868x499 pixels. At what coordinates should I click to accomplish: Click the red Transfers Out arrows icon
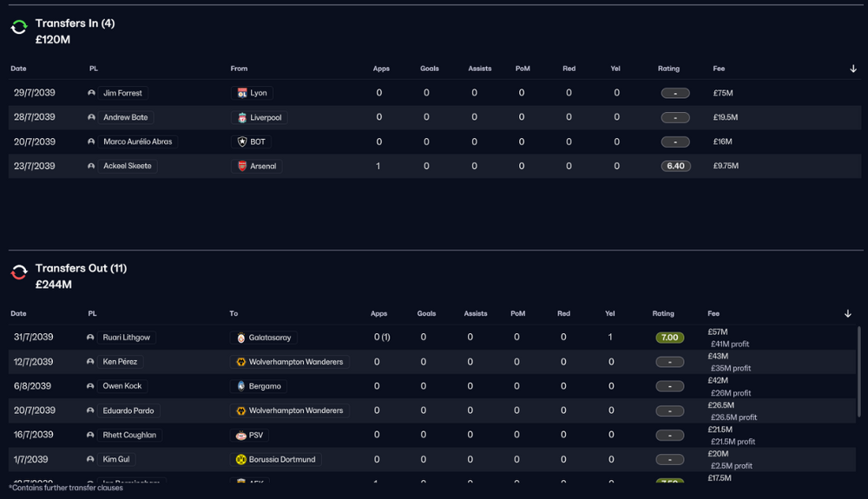point(19,272)
